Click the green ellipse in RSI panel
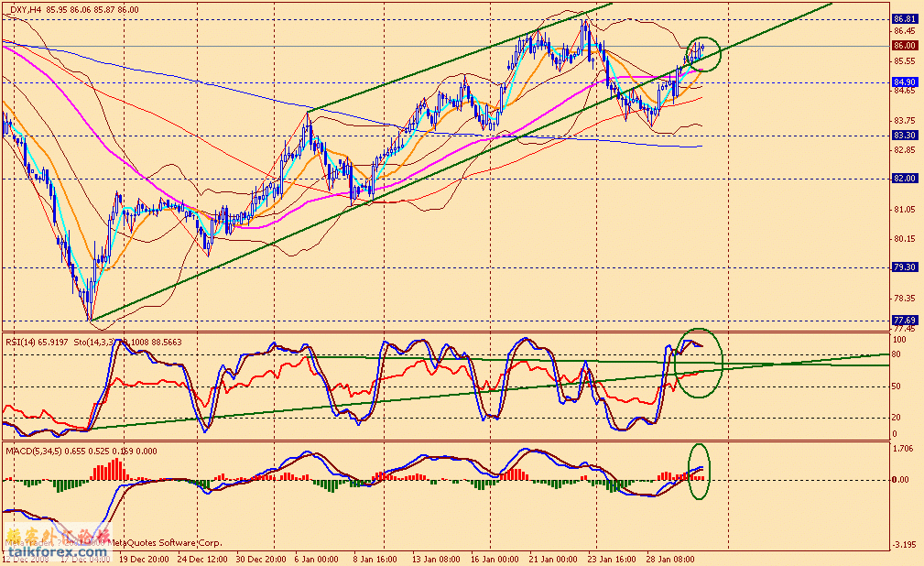The width and height of the screenshot is (924, 566). click(x=699, y=363)
